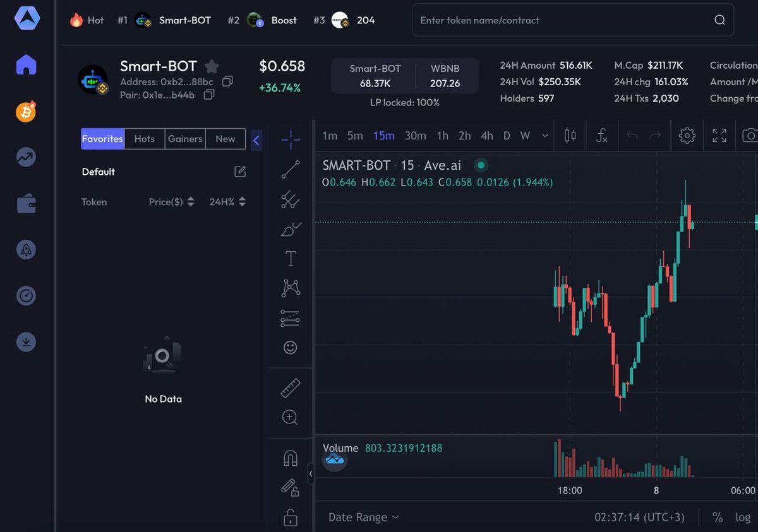Set chart interval to 2h
758x532 pixels.
click(464, 136)
